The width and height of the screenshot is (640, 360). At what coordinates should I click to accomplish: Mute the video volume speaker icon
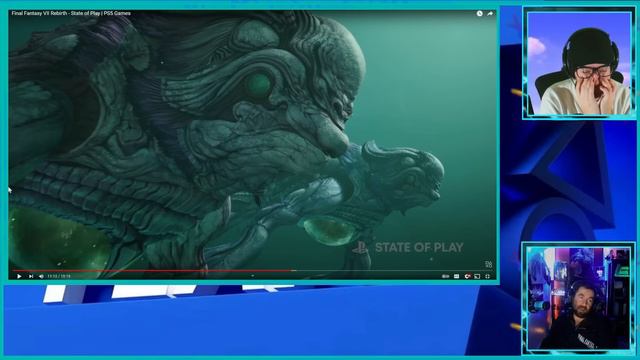click(41, 276)
